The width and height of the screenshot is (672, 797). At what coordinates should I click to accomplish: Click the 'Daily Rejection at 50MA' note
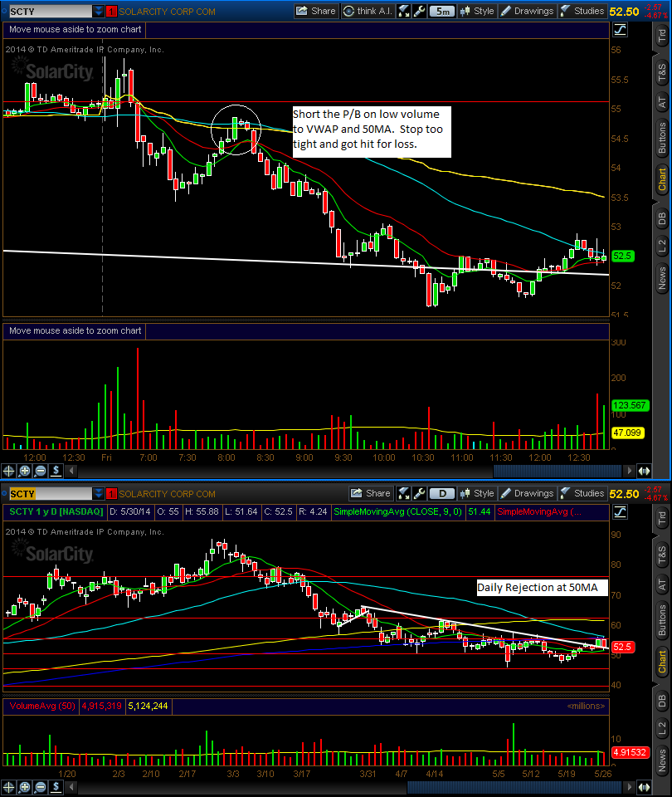click(542, 588)
